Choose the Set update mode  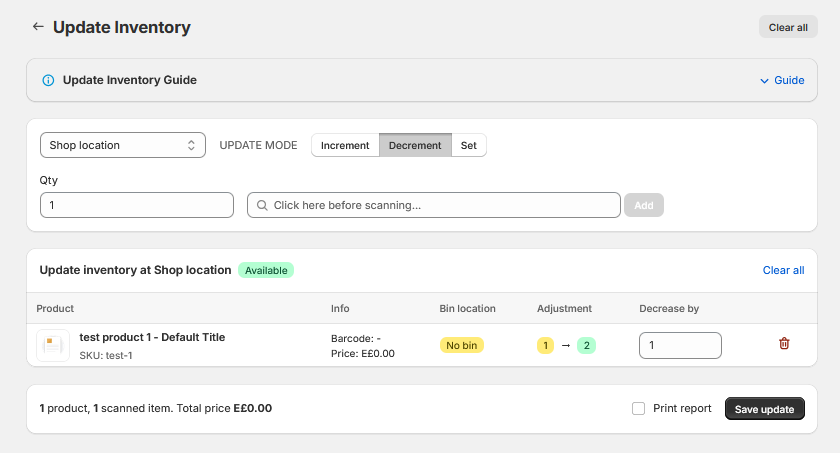(469, 145)
